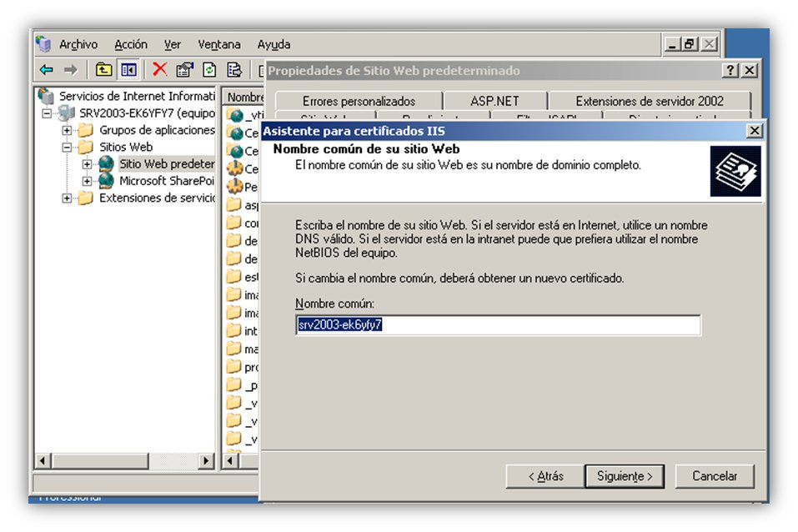Click the certificate wizard stacked-papers icon
This screenshot has width=798, height=532.
[x=735, y=171]
